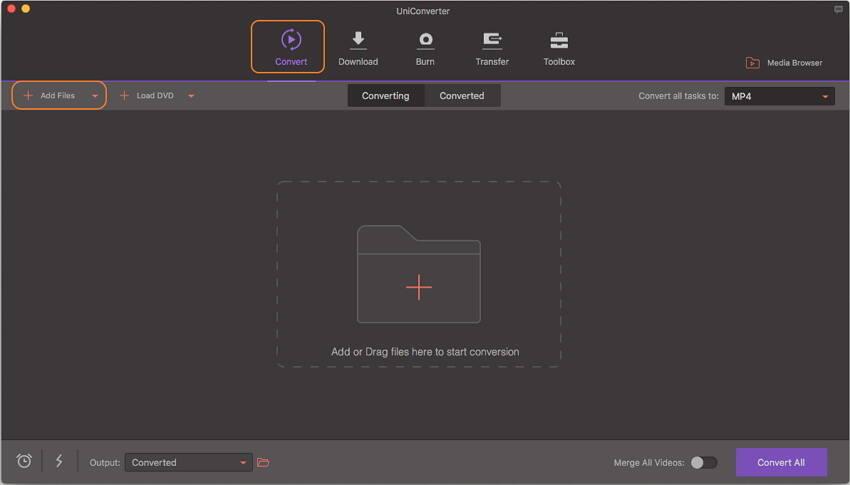850x485 pixels.
Task: Open the Toolbox section
Action: point(559,48)
